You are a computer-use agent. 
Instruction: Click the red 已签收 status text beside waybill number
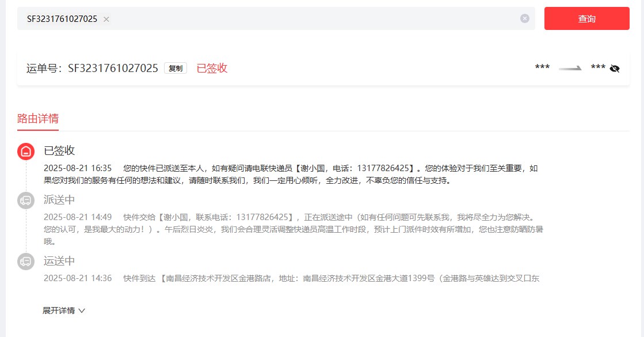click(x=212, y=68)
